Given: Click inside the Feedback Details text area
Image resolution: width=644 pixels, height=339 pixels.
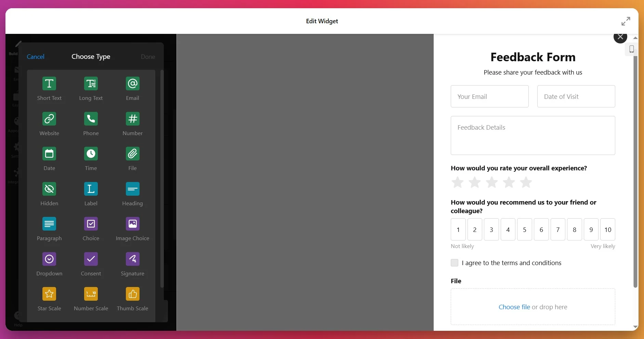Looking at the screenshot, I should (x=533, y=135).
